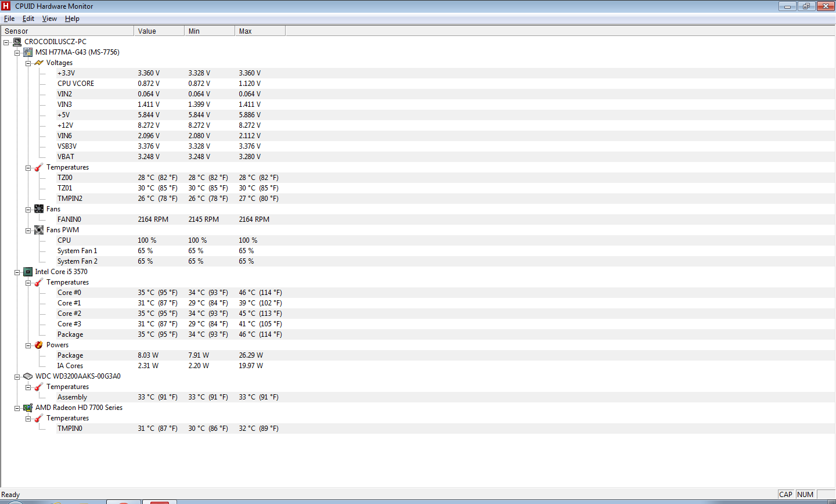Select the Assembly temperature row
This screenshot has height=504, width=836.
[446, 397]
